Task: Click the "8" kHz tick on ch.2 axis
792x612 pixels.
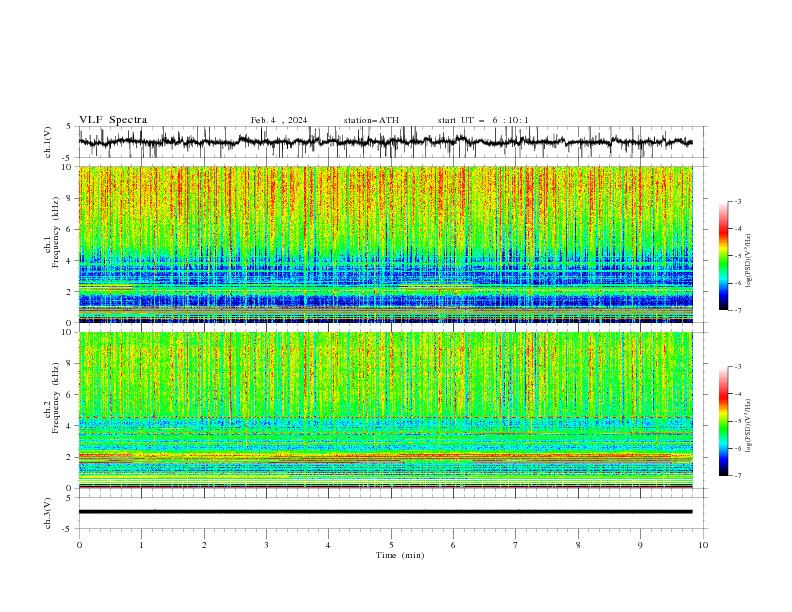Action: pyautogui.click(x=70, y=364)
